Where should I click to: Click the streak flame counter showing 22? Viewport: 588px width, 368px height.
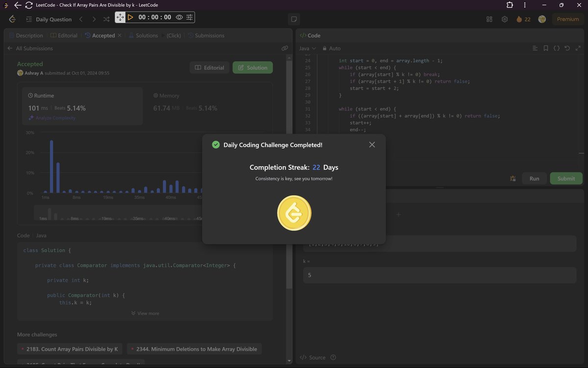(523, 19)
